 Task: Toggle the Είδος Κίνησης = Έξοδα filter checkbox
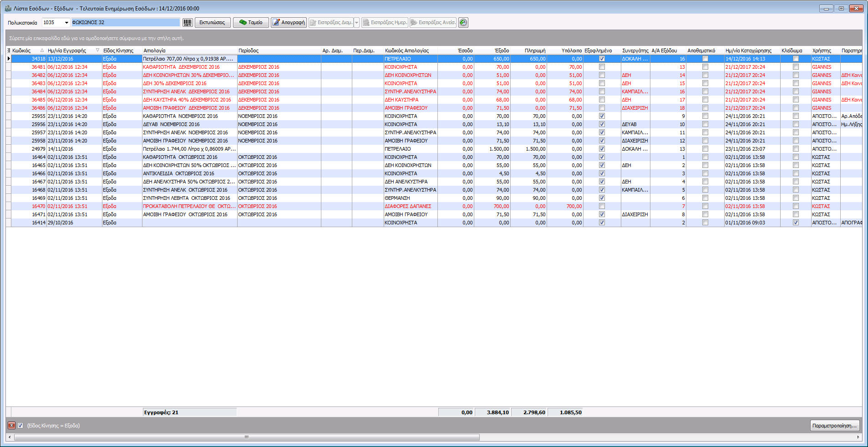point(20,426)
